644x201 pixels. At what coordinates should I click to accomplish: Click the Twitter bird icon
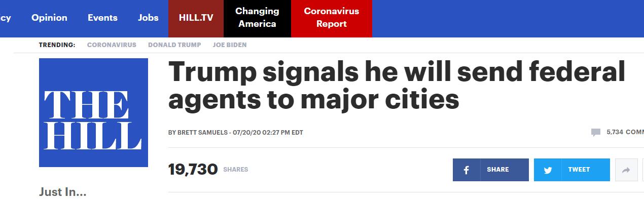(548, 171)
